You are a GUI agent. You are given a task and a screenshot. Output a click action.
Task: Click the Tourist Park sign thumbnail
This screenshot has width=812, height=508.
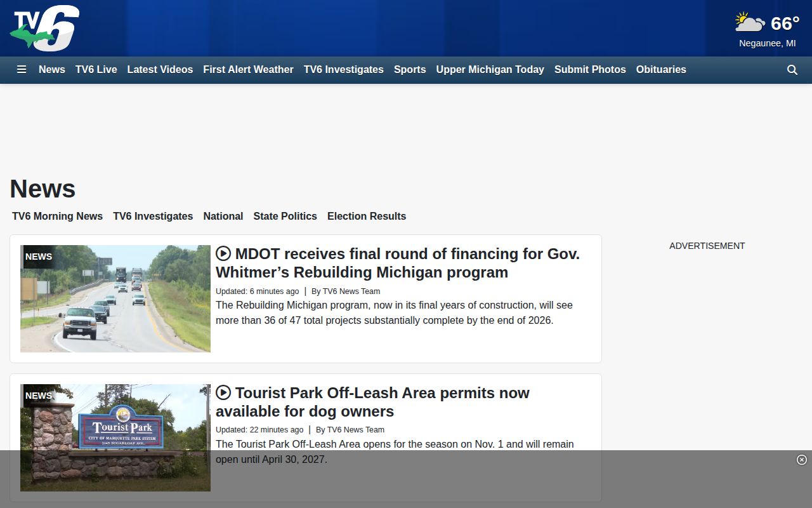115,438
